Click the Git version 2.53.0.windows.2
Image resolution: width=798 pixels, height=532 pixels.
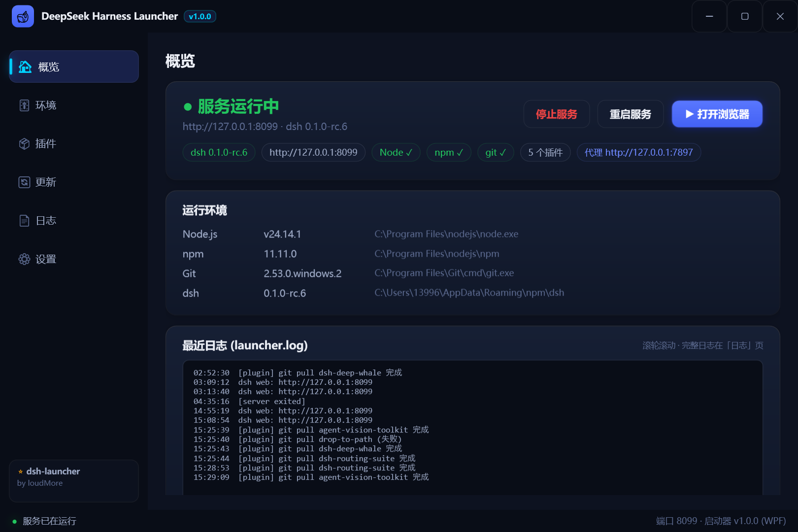coord(302,273)
